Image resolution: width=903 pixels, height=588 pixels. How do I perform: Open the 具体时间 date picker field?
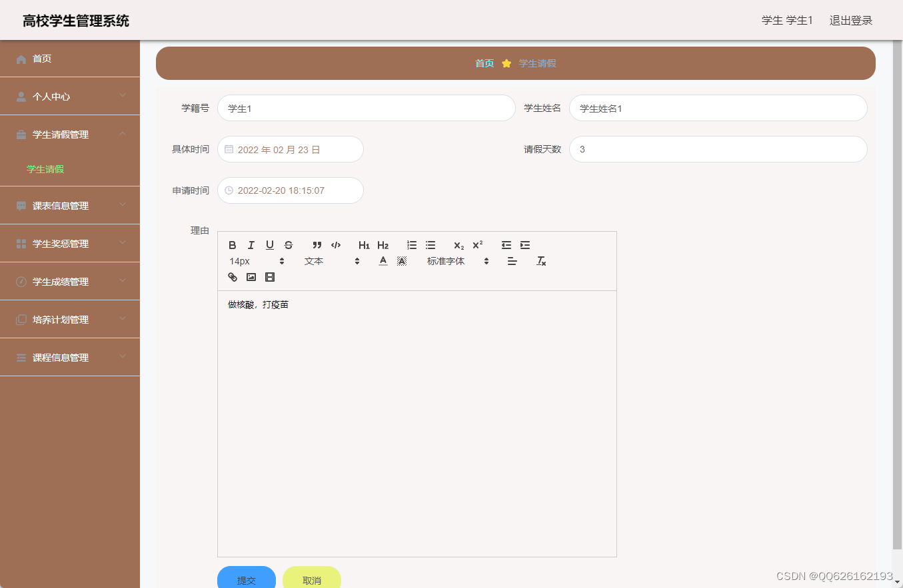[x=291, y=149]
